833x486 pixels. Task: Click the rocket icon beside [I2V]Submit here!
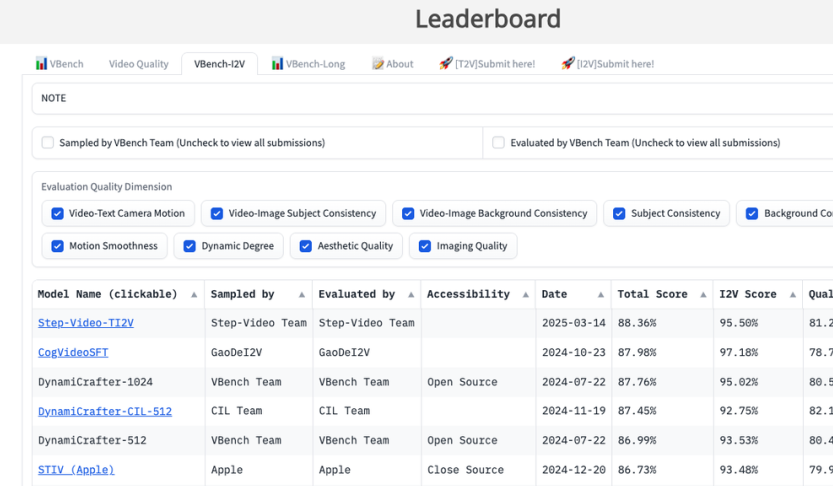click(568, 64)
